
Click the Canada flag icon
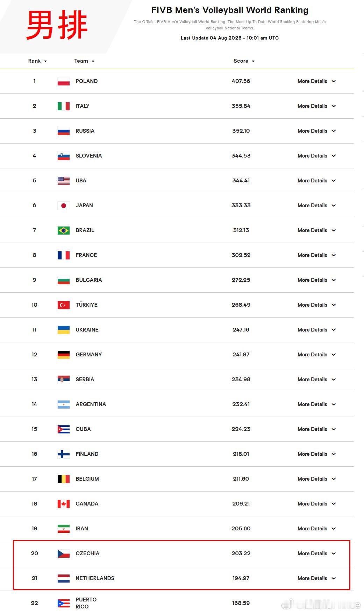point(64,504)
